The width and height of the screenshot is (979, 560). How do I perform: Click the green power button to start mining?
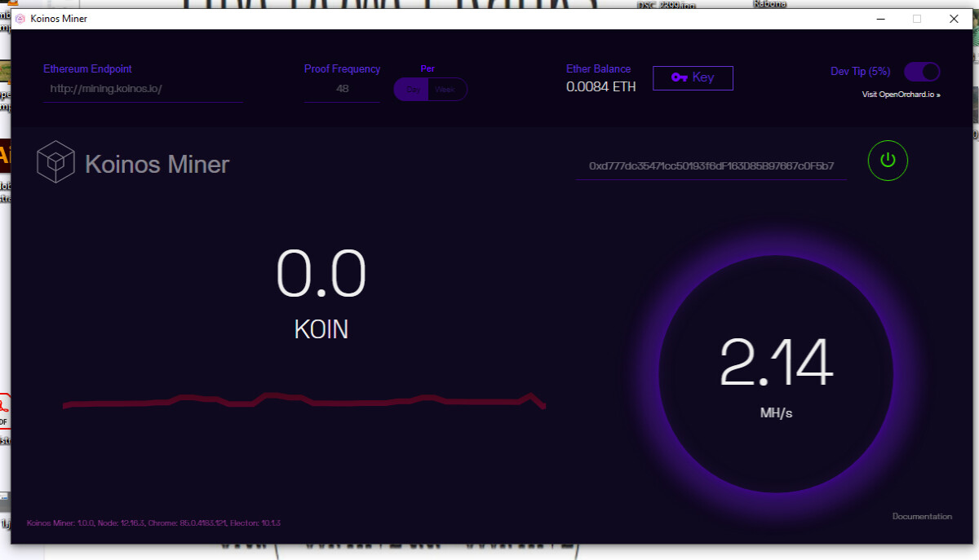coord(888,161)
